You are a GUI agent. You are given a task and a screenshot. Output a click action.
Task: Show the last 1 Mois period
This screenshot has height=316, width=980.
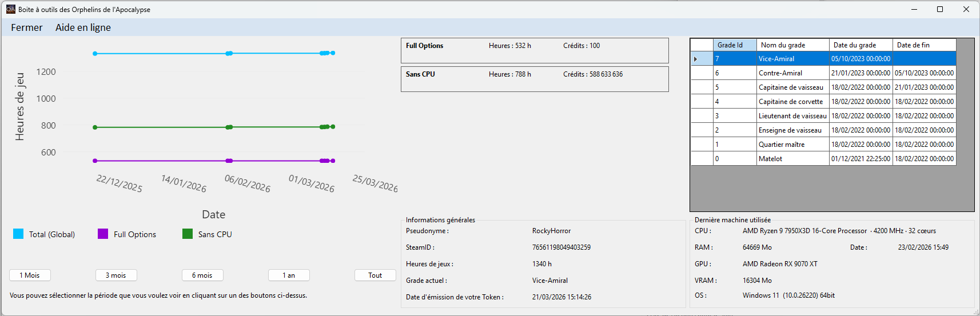30,275
